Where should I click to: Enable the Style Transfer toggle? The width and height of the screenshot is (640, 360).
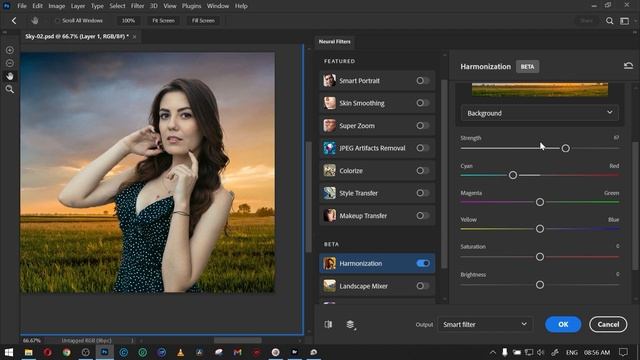click(422, 193)
